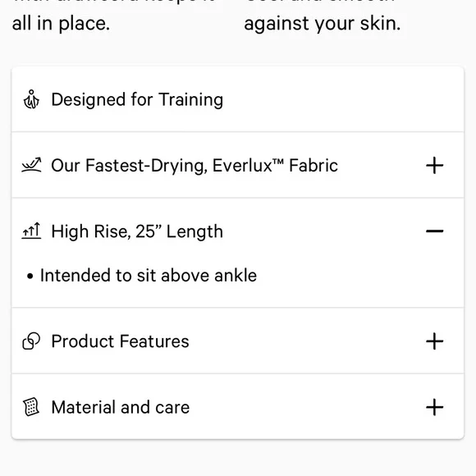This screenshot has height=476, width=476.
Task: Expand Material and care with plus icon
Action: tap(434, 407)
